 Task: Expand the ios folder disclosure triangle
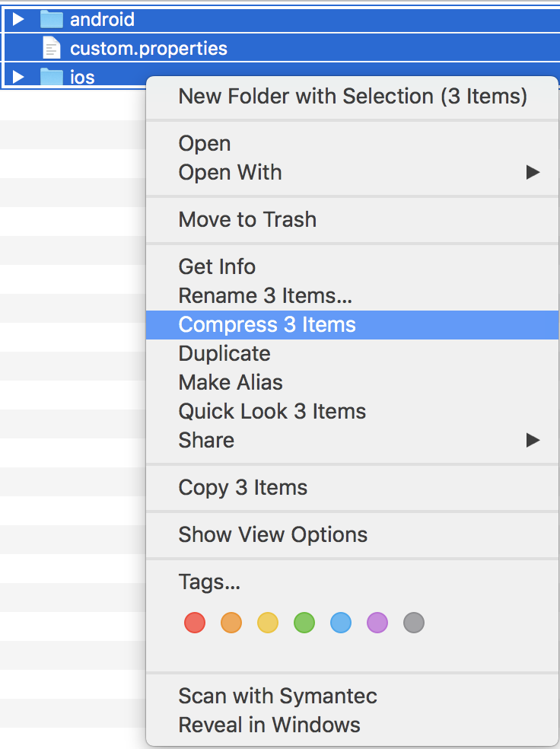(x=18, y=76)
